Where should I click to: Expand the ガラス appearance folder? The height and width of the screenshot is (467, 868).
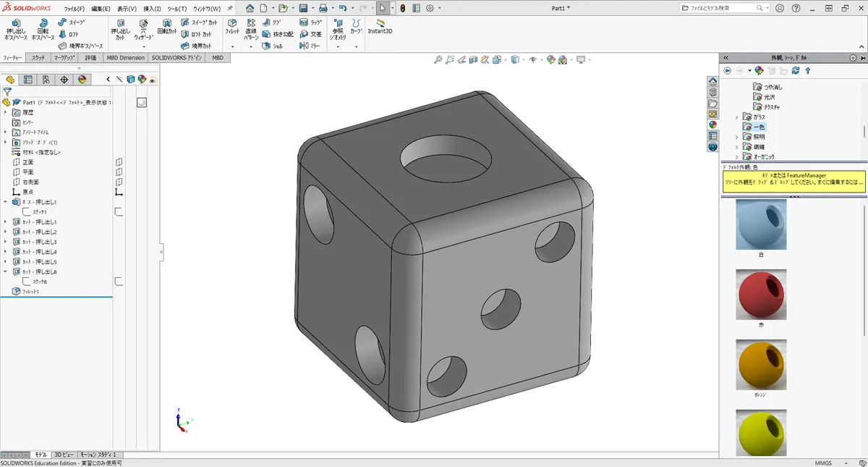click(x=737, y=117)
